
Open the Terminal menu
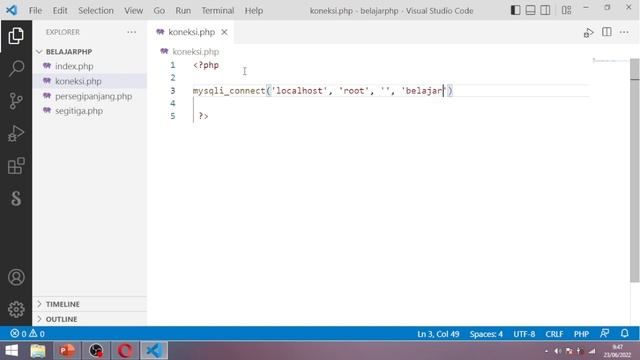218,11
